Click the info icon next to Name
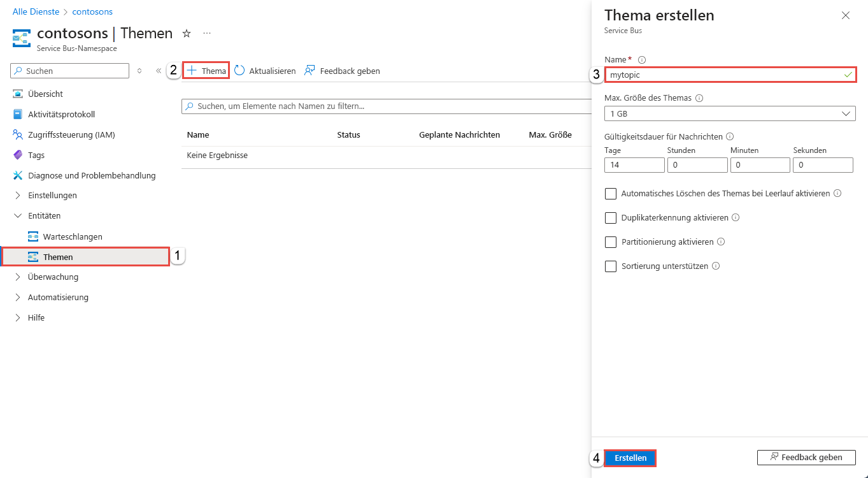Image resolution: width=868 pixels, height=478 pixels. pyautogui.click(x=642, y=60)
